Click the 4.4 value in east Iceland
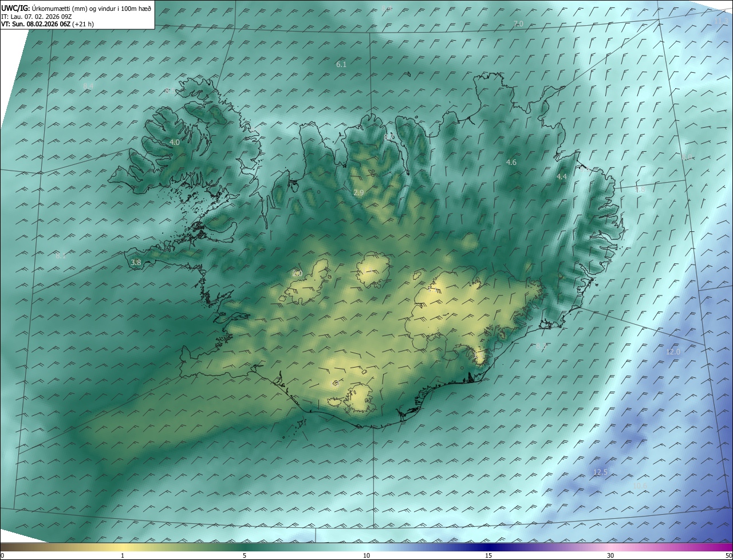Image resolution: width=733 pixels, height=560 pixels. coord(562,177)
